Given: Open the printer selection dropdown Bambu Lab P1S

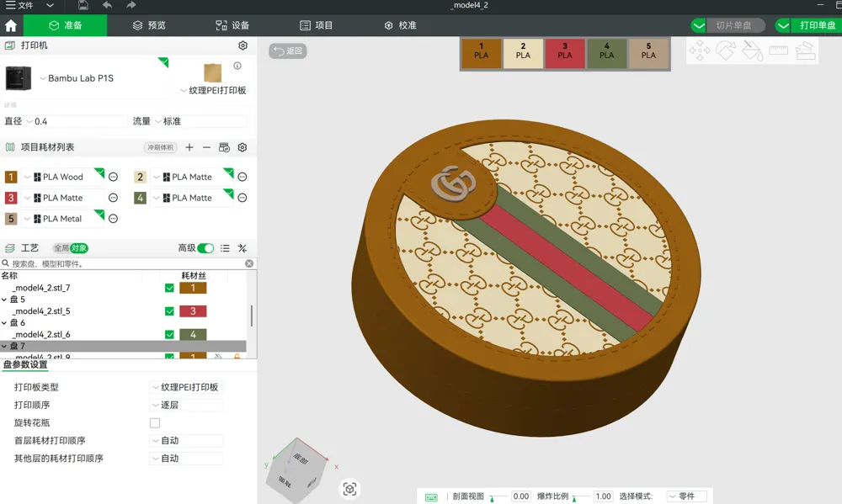Looking at the screenshot, I should click(77, 78).
